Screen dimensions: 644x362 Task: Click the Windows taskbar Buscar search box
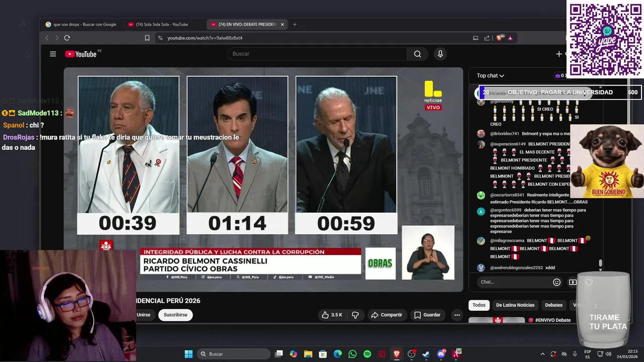(x=233, y=354)
